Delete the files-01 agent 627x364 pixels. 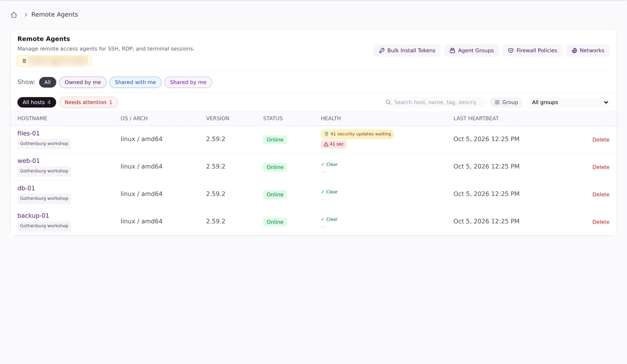coord(601,139)
